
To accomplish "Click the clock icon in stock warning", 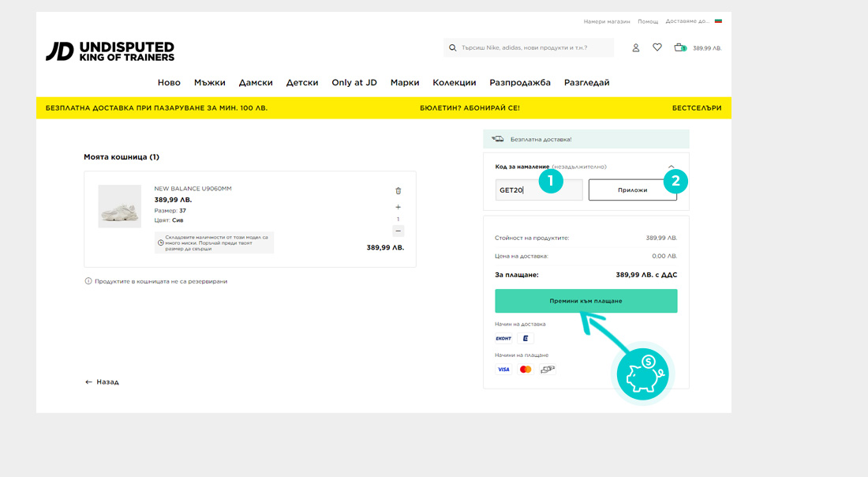I will click(160, 242).
